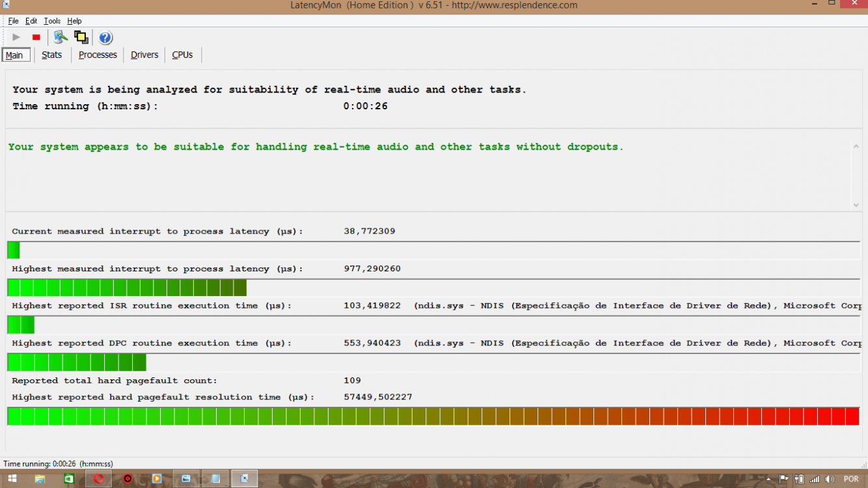The height and width of the screenshot is (488, 868).
Task: Switch to the Stats tab
Action: pos(52,55)
